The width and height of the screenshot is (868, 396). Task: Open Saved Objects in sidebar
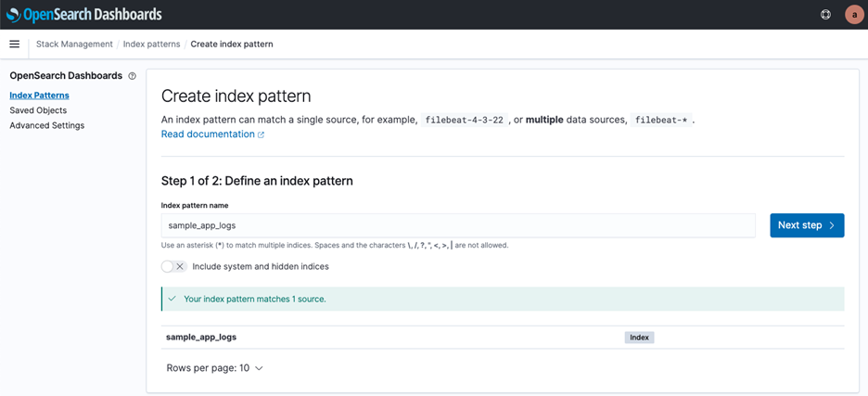pos(38,110)
